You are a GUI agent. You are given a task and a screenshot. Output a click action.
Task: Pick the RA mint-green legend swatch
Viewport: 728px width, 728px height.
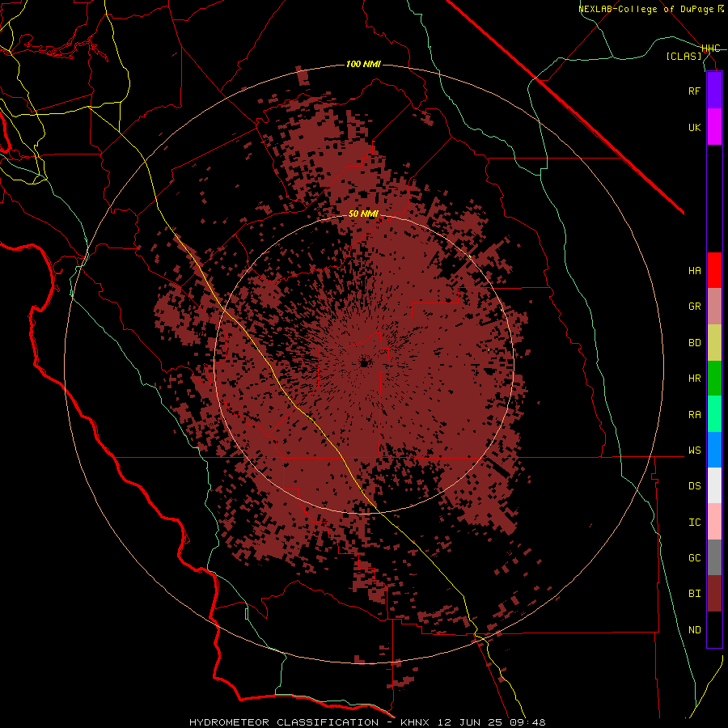pos(714,414)
